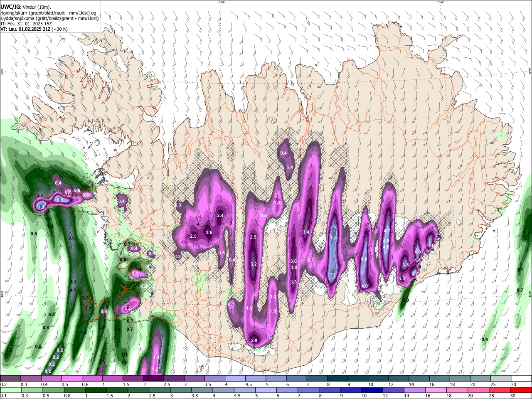Click the 'IT: Fös. 31. 01. 2025 15Z' line

click(x=26, y=24)
